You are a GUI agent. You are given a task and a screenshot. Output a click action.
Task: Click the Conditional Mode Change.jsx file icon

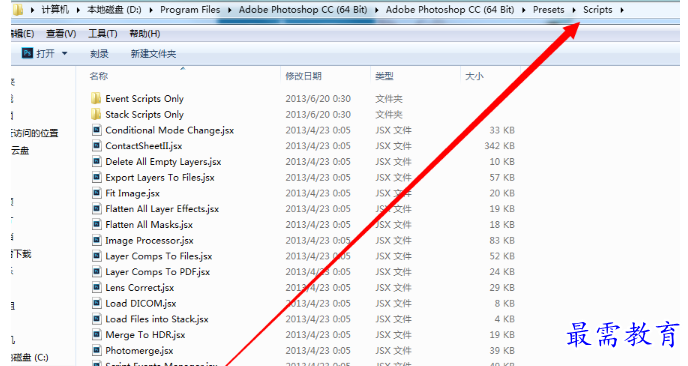[97, 130]
